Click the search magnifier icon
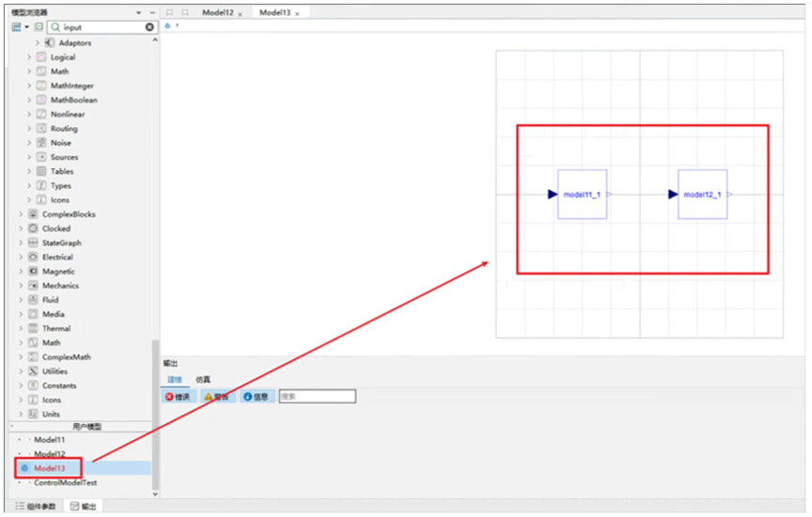This screenshot has height=517, width=812. (x=55, y=27)
